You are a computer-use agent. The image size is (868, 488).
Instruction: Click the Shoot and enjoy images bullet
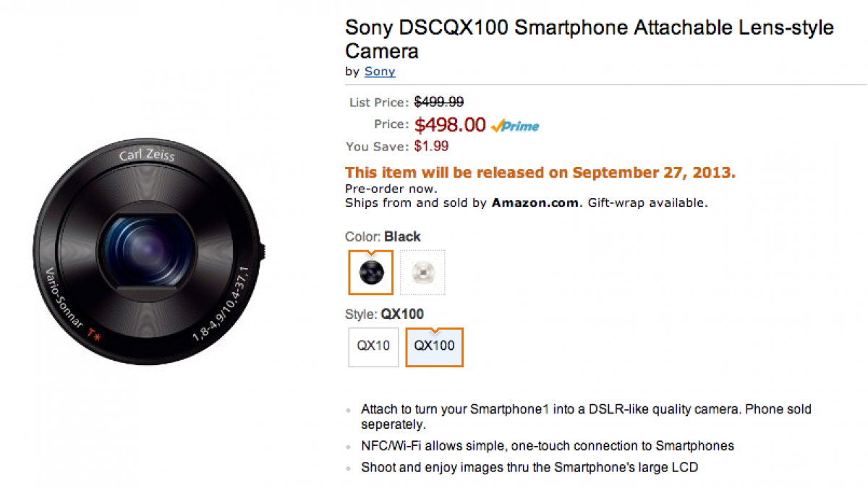pyautogui.click(x=529, y=468)
